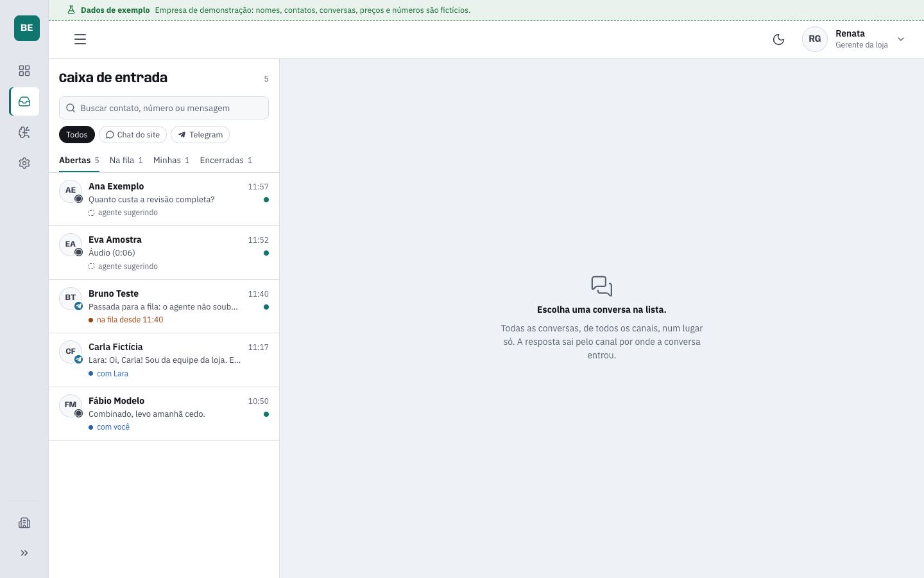Switch to the Encerradas tab
The width and height of the screenshot is (924, 578).
(226, 161)
